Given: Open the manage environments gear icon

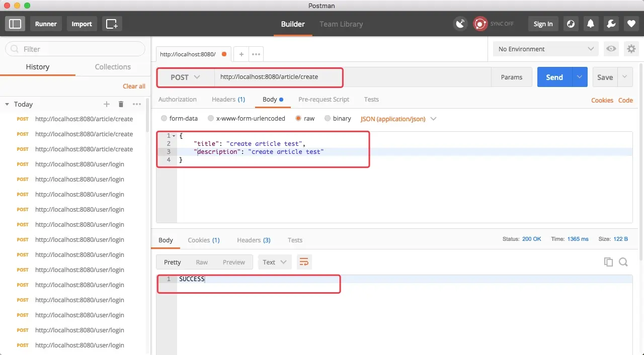Looking at the screenshot, I should click(631, 49).
